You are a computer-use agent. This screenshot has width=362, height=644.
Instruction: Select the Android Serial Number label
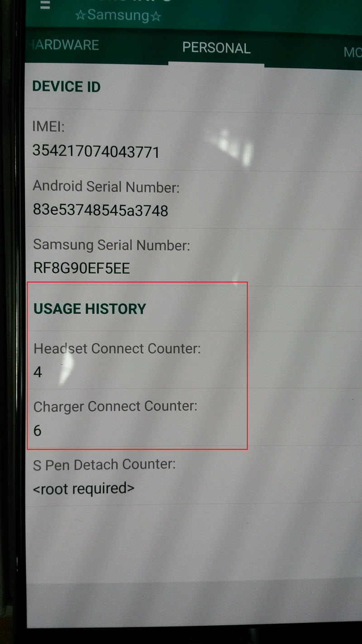click(x=106, y=187)
